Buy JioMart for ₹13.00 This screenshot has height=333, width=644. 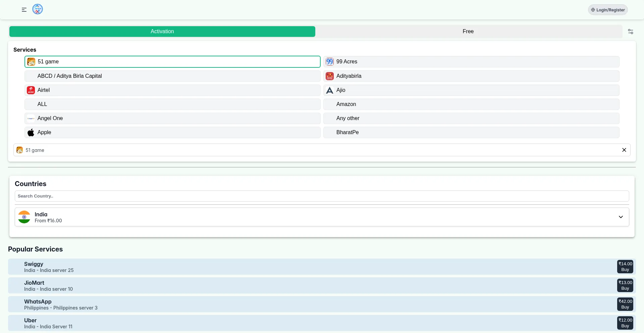625,285
